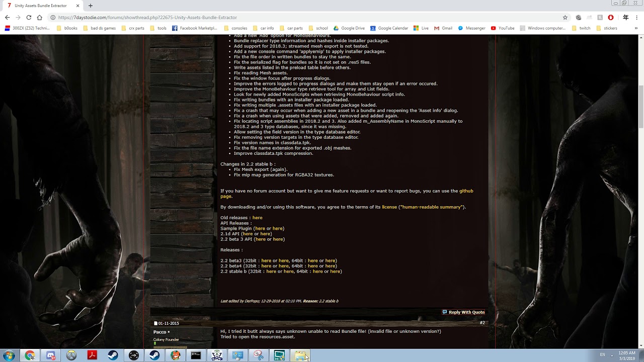
Task: Click the vertical page scrollbar thumb
Action: pos(640,107)
